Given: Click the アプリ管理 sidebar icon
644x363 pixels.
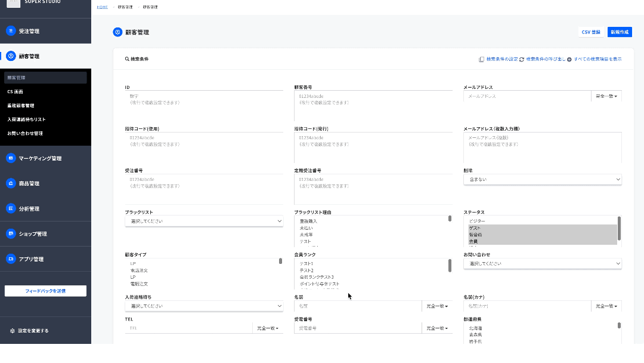Looking at the screenshot, I should 11,259.
